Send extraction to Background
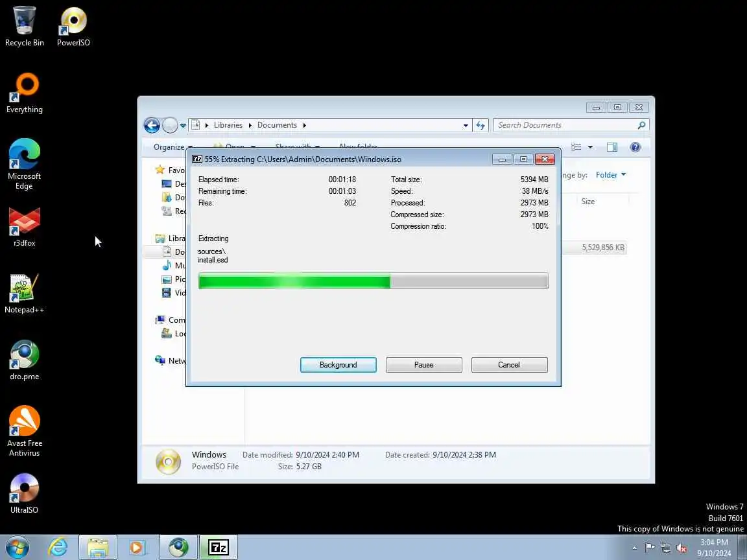Screen dimensions: 747x560 [x=338, y=365]
